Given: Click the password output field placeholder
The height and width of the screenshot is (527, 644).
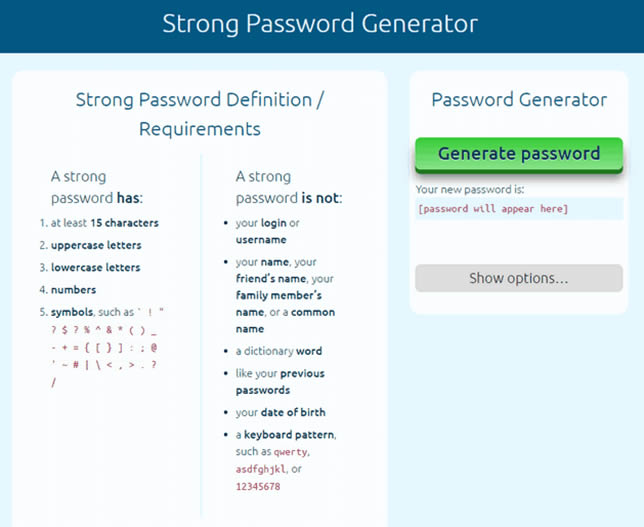Looking at the screenshot, I should click(x=493, y=209).
